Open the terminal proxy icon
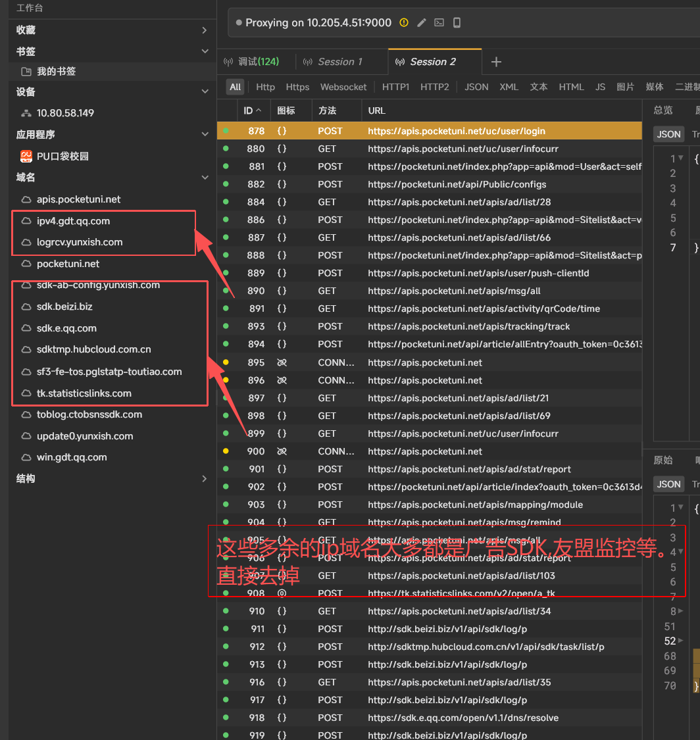The width and height of the screenshot is (700, 740). [439, 22]
